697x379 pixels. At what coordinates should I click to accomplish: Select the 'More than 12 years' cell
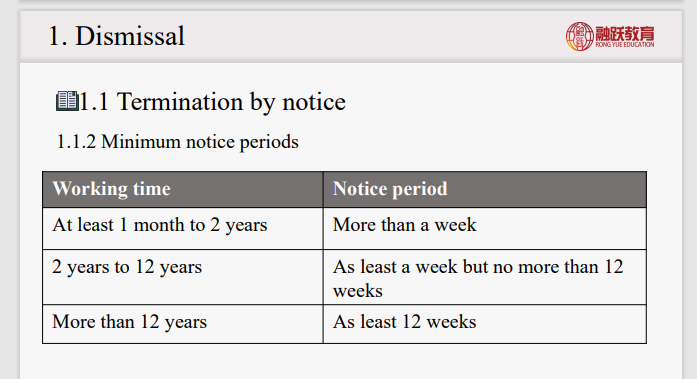coord(183,324)
